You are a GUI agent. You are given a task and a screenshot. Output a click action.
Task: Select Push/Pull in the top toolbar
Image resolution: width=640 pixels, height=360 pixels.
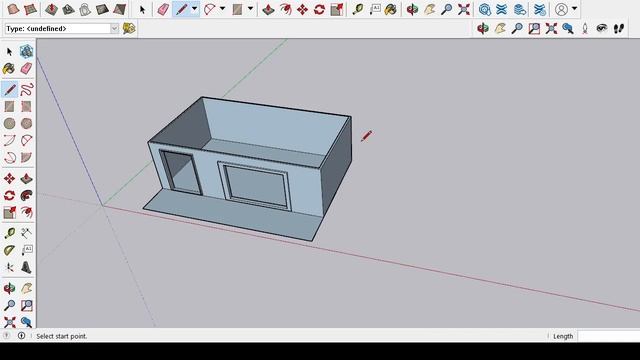coord(268,9)
